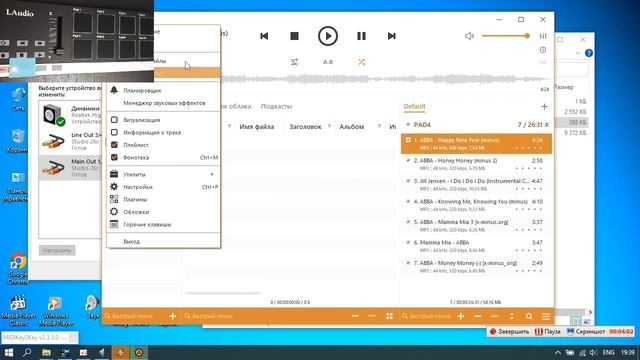Open Плагины from the menu

coord(163,200)
